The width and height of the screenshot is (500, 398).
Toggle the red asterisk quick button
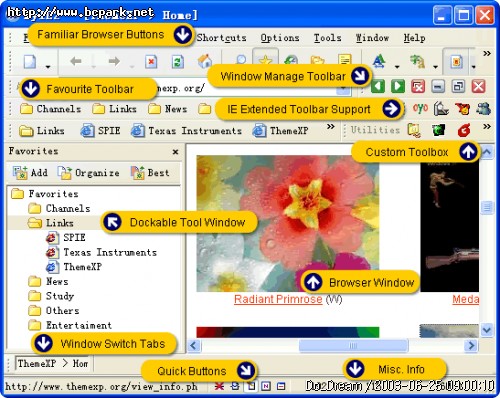tap(219, 386)
